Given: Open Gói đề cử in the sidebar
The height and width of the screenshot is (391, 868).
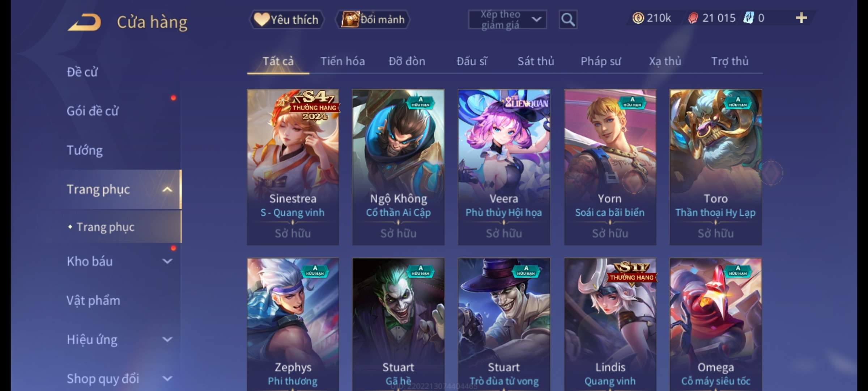Looking at the screenshot, I should pyautogui.click(x=93, y=111).
